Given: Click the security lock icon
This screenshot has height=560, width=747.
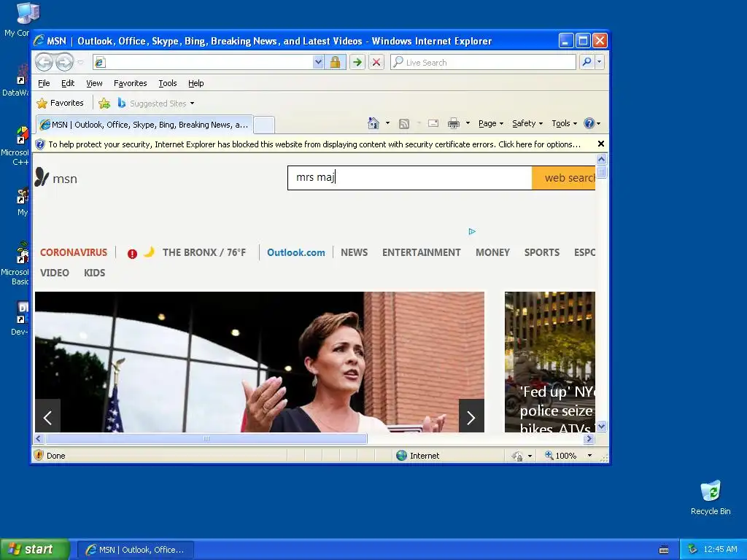Looking at the screenshot, I should tap(335, 62).
